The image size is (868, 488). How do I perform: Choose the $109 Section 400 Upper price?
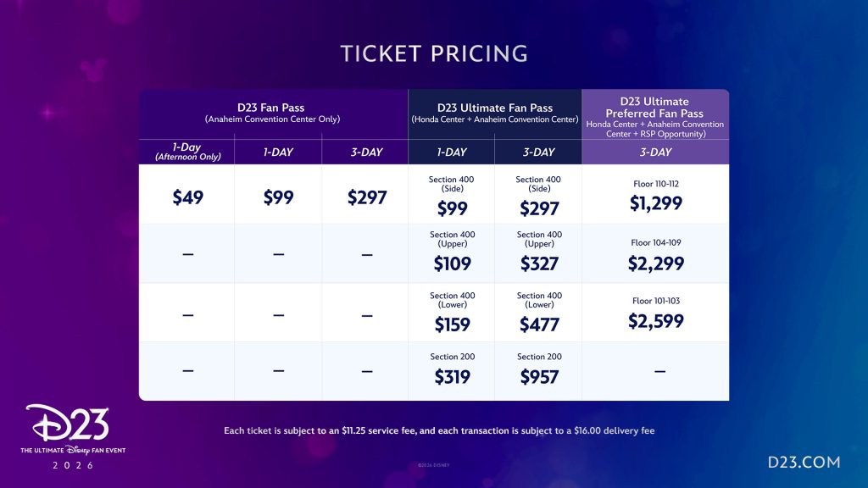point(452,263)
